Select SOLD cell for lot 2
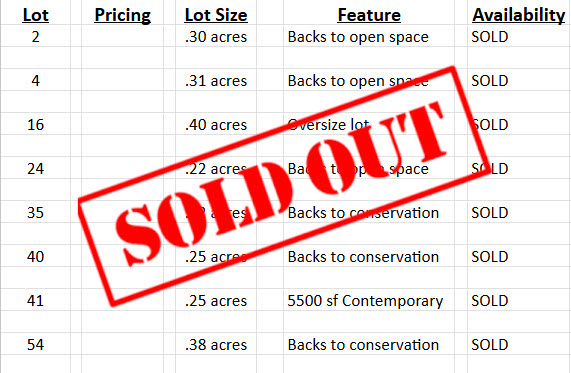The image size is (571, 373). pyautogui.click(x=490, y=37)
